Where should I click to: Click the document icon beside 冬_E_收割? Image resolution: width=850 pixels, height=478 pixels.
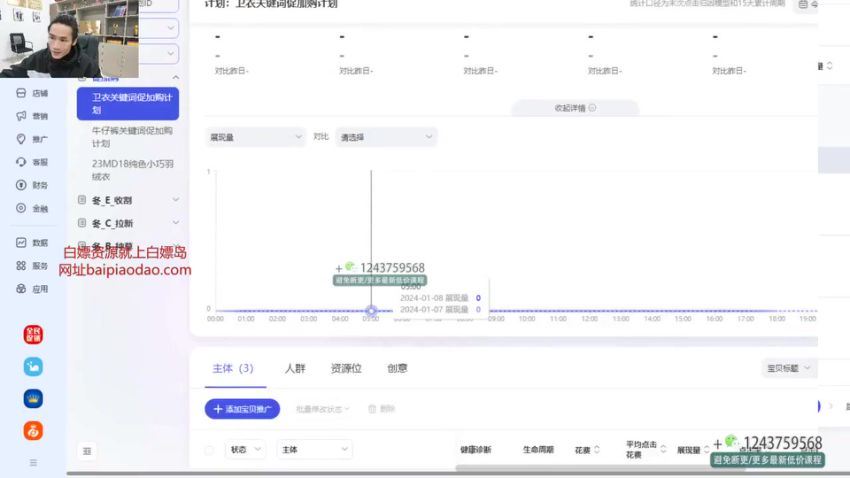pos(82,200)
